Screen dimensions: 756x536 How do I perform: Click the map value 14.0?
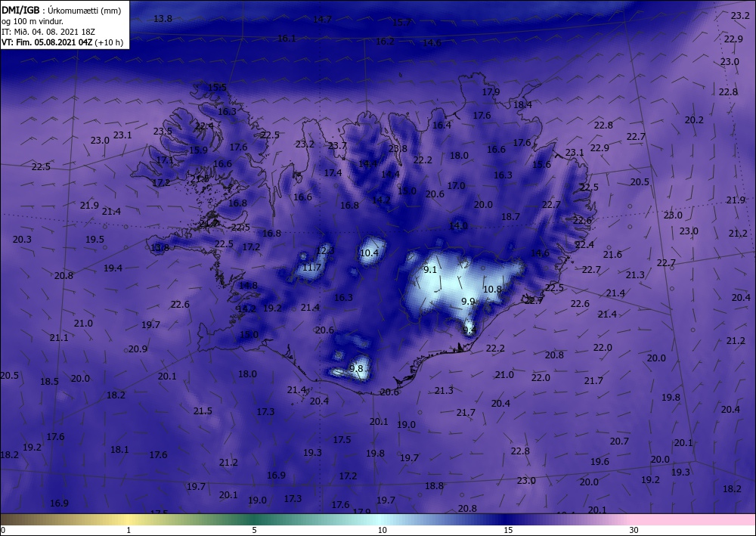point(458,225)
